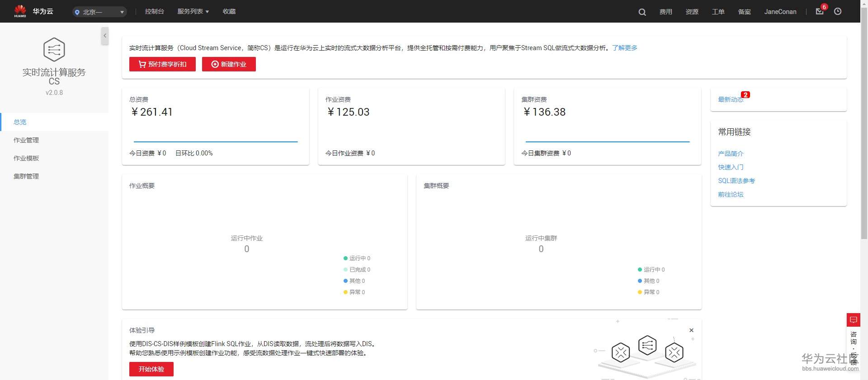Open the 北京一 region dropdown
Image resolution: width=868 pixels, height=380 pixels.
(99, 12)
